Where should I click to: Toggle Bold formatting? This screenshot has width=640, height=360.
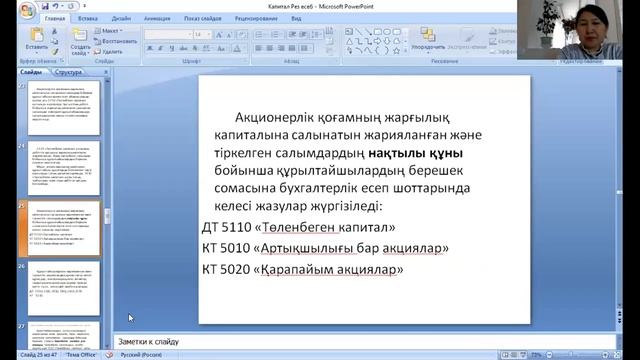pyautogui.click(x=150, y=49)
